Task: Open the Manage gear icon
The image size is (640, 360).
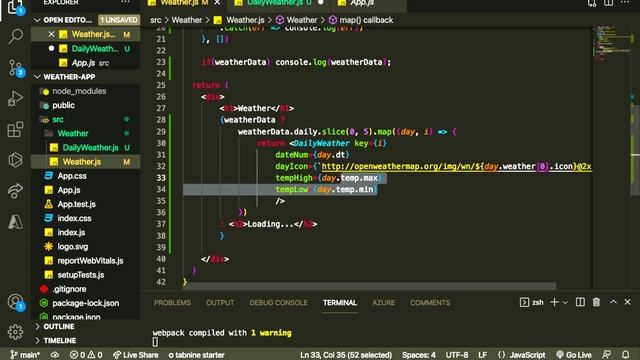Action: [16, 332]
